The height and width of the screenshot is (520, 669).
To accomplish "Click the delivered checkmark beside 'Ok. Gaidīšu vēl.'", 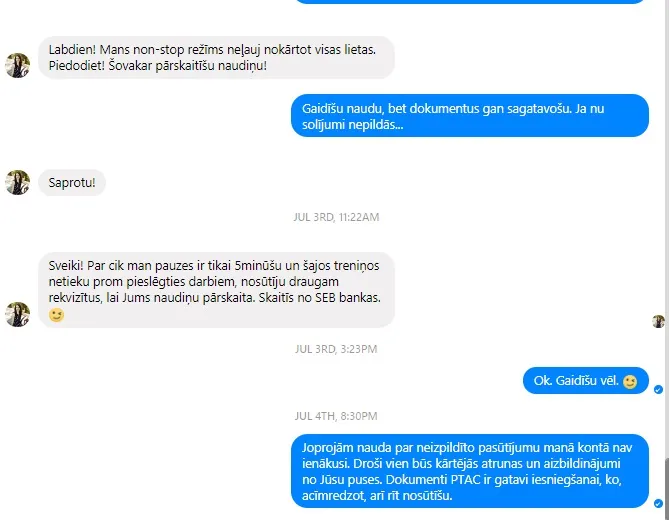I will coord(658,389).
